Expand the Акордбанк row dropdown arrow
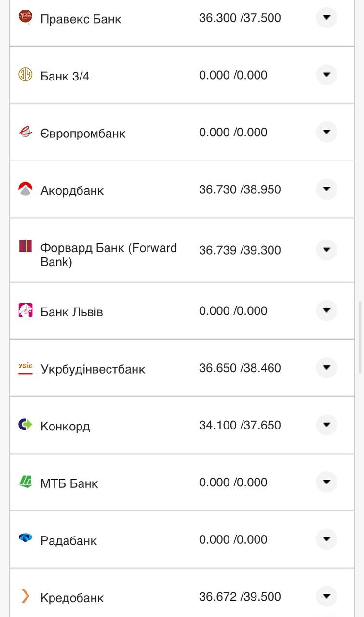This screenshot has width=364, height=617. pyautogui.click(x=326, y=189)
